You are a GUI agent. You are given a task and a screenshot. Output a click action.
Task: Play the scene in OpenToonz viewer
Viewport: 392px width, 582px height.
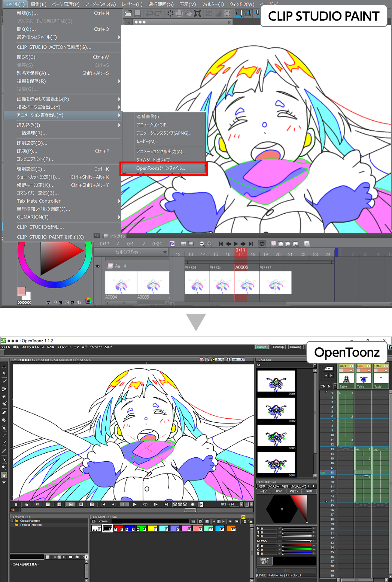tap(135, 504)
